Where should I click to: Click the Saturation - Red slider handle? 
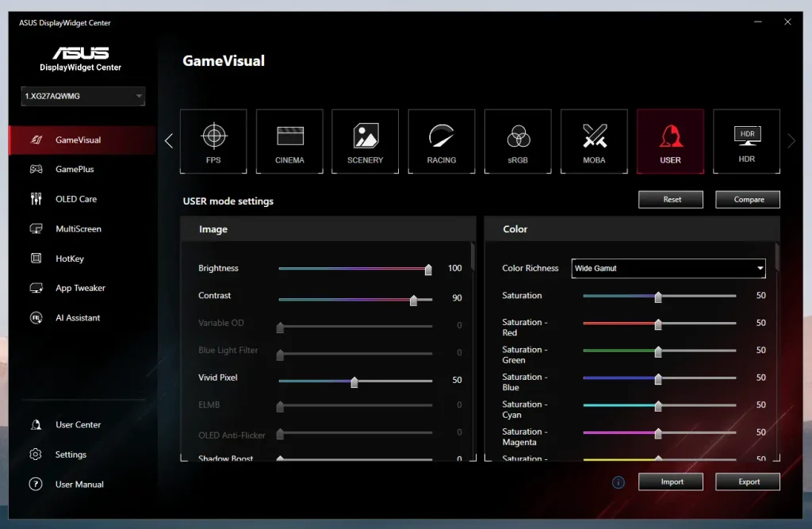[x=658, y=324]
